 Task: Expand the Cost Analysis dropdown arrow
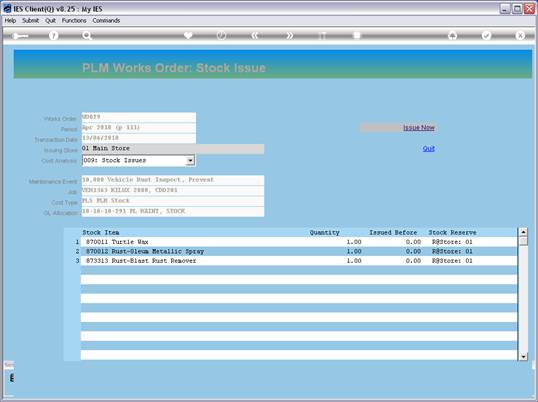click(x=190, y=161)
